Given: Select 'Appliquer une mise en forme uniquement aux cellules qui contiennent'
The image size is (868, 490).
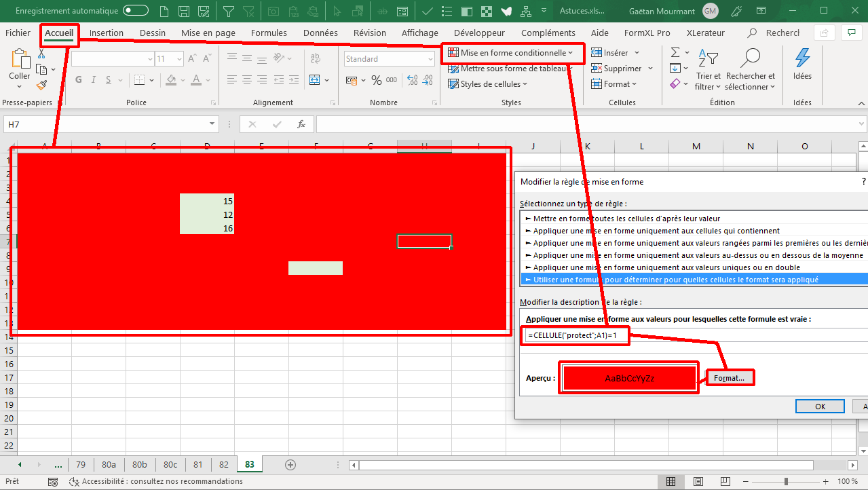Looking at the screenshot, I should (694, 231).
